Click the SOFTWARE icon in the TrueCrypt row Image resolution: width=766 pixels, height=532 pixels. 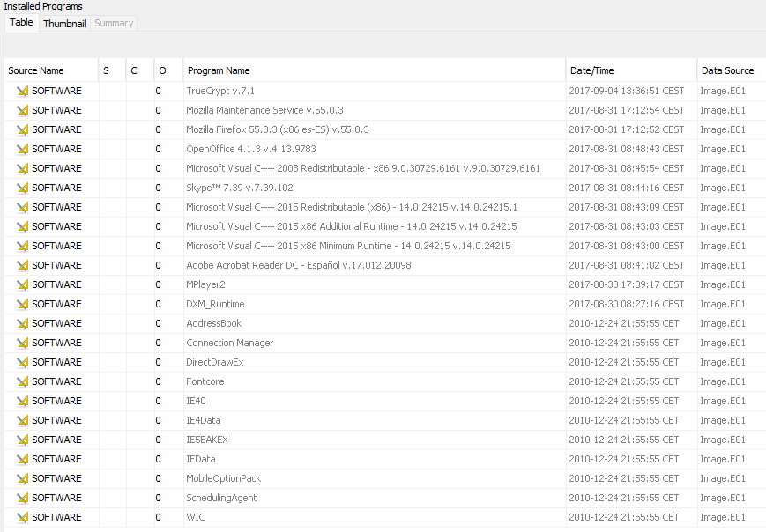click(22, 91)
